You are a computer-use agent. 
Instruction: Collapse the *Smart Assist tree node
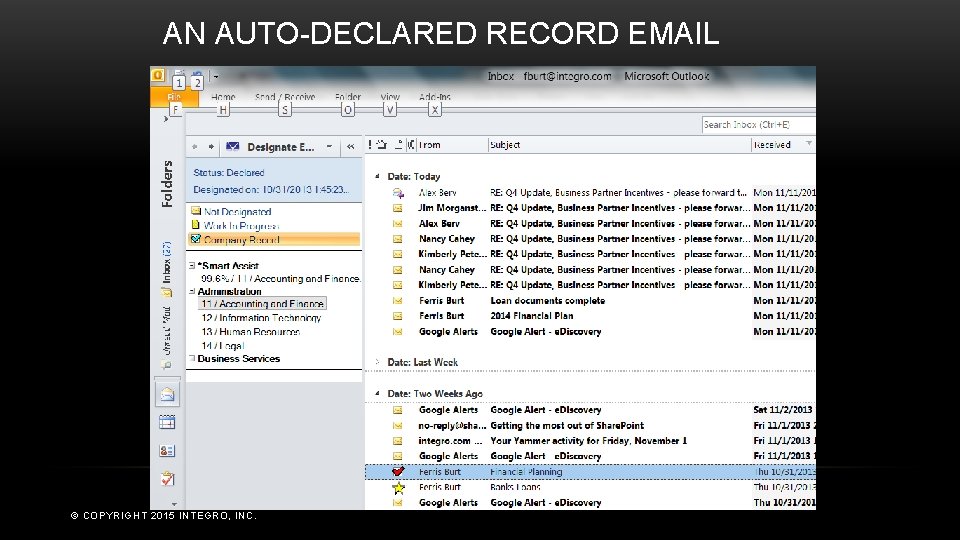pos(192,265)
